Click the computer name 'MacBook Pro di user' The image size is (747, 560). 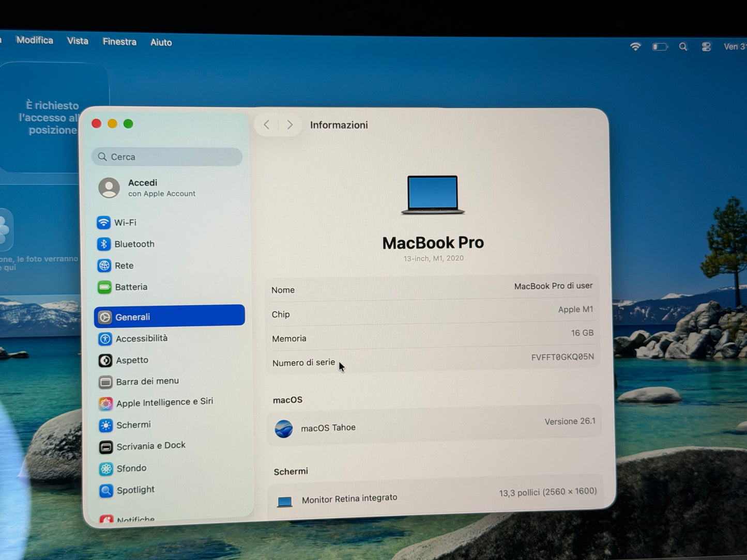(x=553, y=286)
